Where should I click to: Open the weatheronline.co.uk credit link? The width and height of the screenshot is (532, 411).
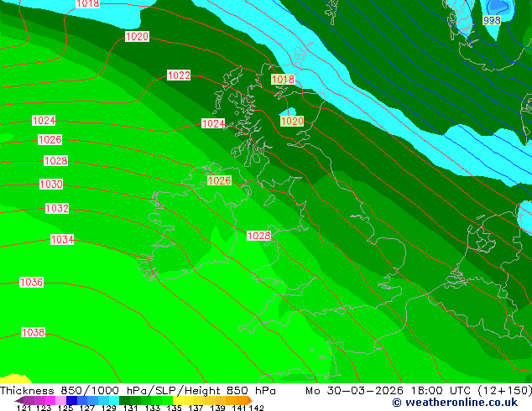[x=455, y=403]
